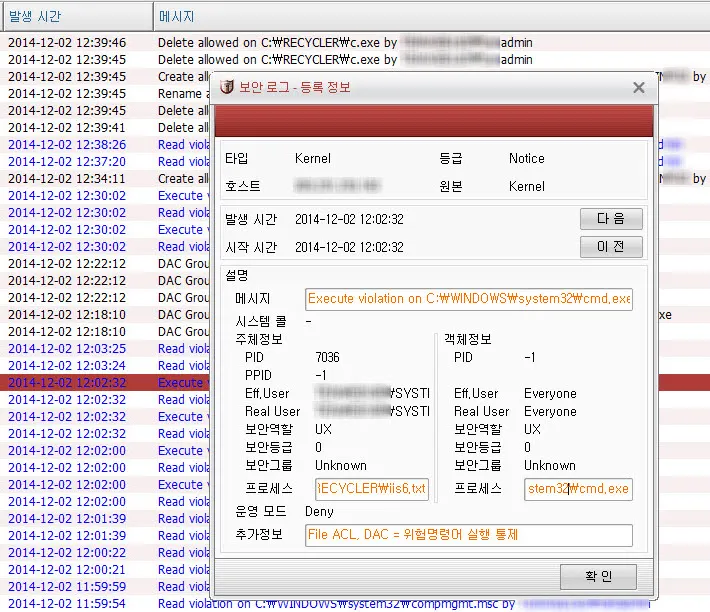Image resolution: width=710 pixels, height=612 pixels.
Task: Click the shield icon in the dialog title bar
Action: 228,87
